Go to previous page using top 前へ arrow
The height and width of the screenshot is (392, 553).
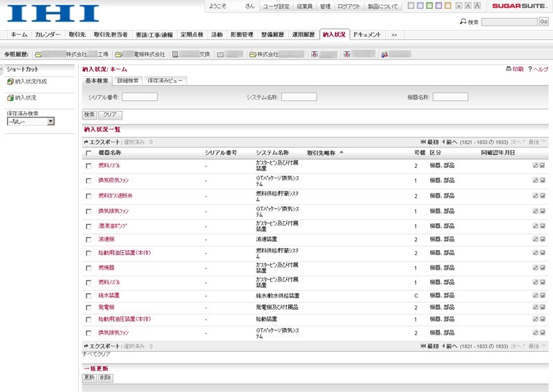[x=444, y=142]
